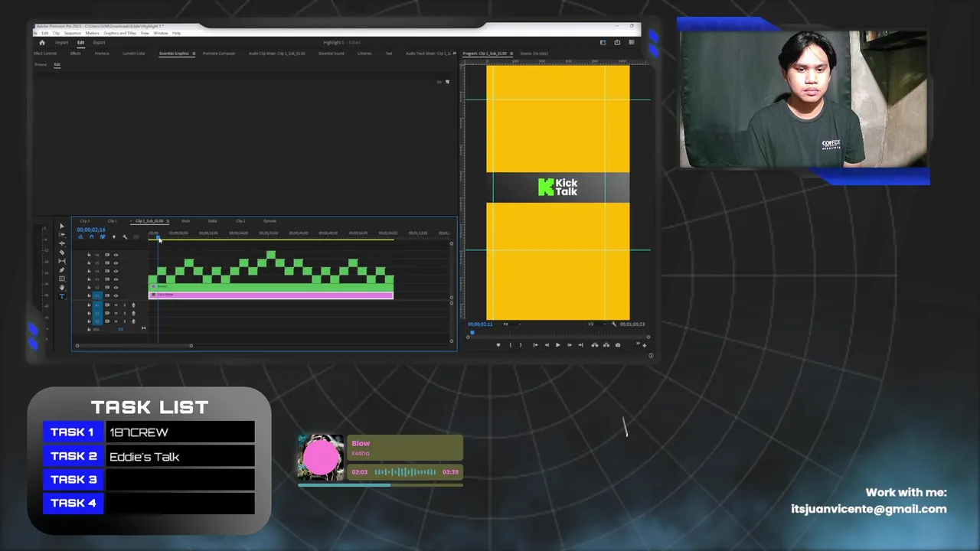Select the Razor tool
Viewport: 980px width, 551px height.
point(62,253)
